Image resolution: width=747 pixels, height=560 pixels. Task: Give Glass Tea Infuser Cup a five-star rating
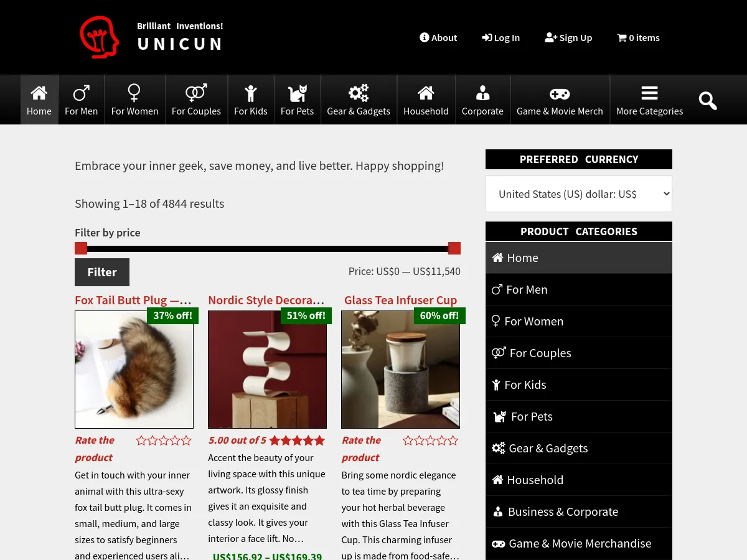pyautogui.click(x=453, y=440)
